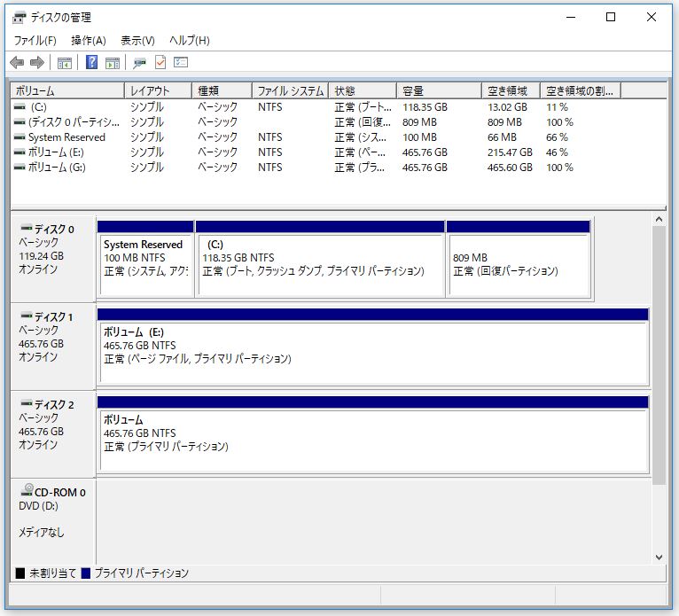The width and height of the screenshot is (679, 616).
Task: Select the (C:) volume row
Action: 339,107
